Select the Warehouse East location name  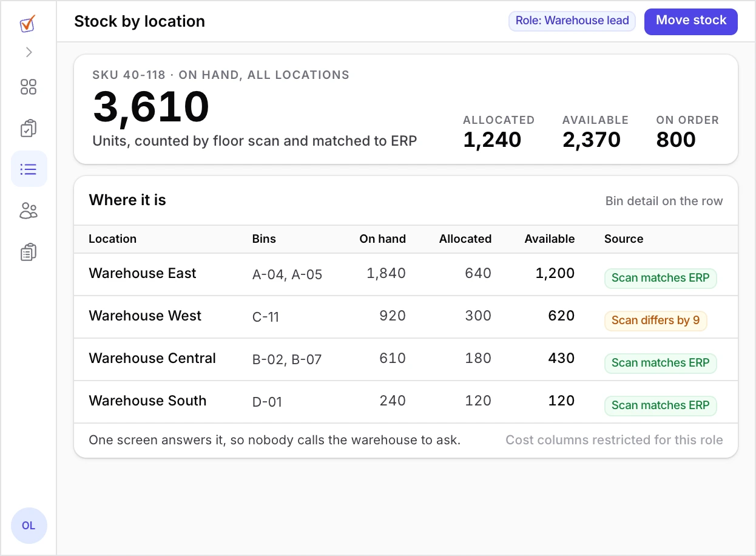pyautogui.click(x=143, y=273)
